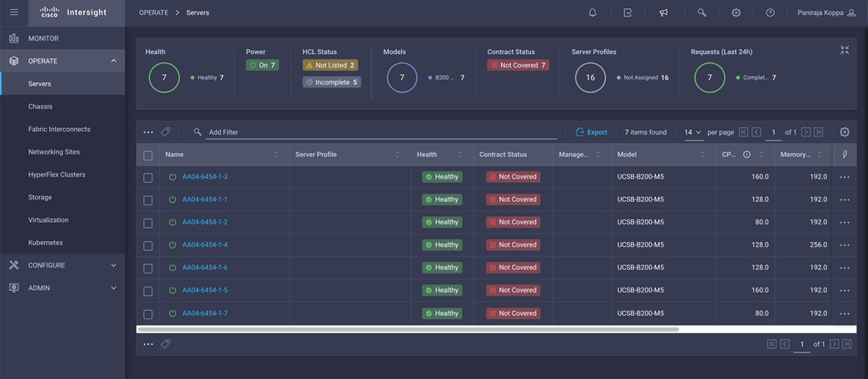Toggle the select-all checkbox in table header
The height and width of the screenshot is (379, 868).
(148, 155)
